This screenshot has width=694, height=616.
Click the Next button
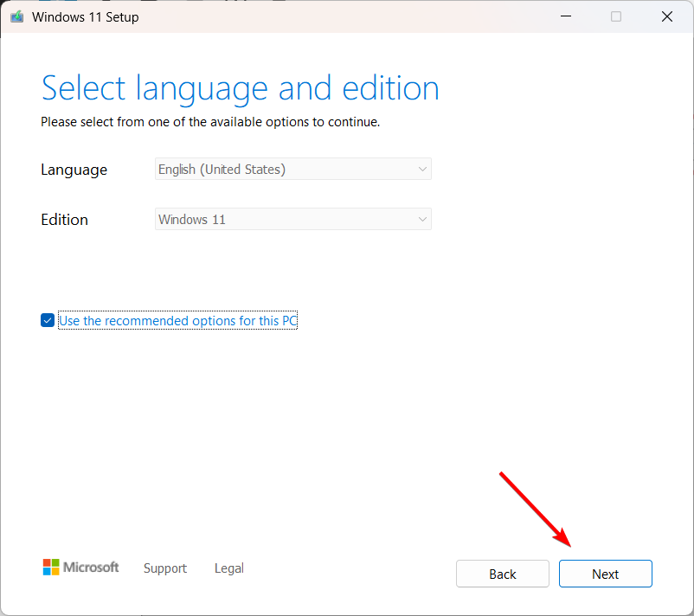tap(605, 574)
